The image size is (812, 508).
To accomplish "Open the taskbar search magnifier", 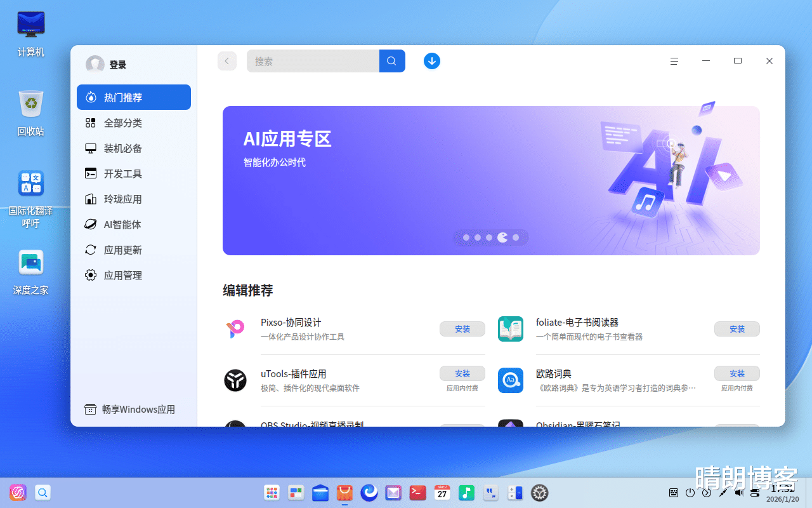I will [43, 492].
